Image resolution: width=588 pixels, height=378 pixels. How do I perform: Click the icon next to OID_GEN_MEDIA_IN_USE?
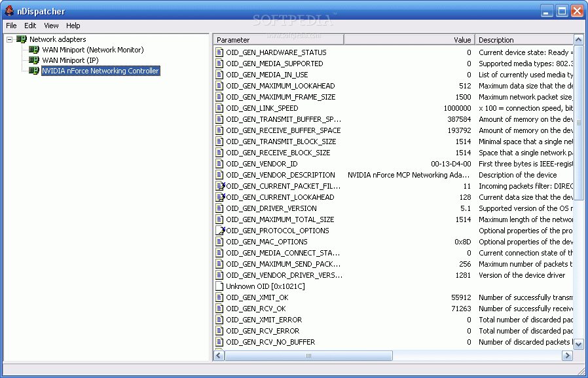[x=220, y=75]
